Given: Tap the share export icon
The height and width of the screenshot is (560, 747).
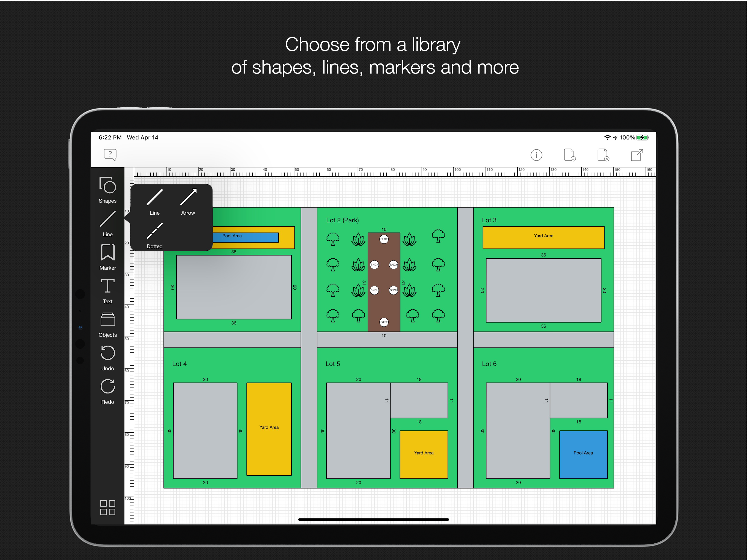Looking at the screenshot, I should coord(637,155).
